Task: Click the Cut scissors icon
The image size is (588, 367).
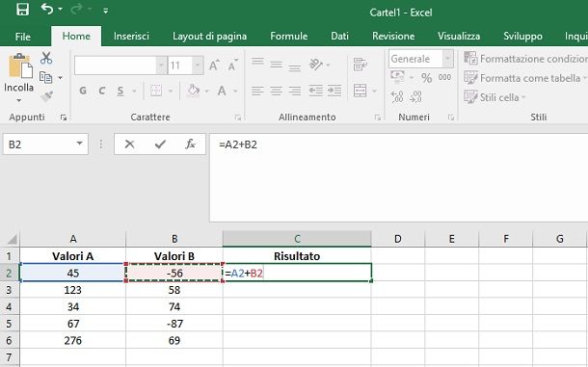Action: (46, 58)
